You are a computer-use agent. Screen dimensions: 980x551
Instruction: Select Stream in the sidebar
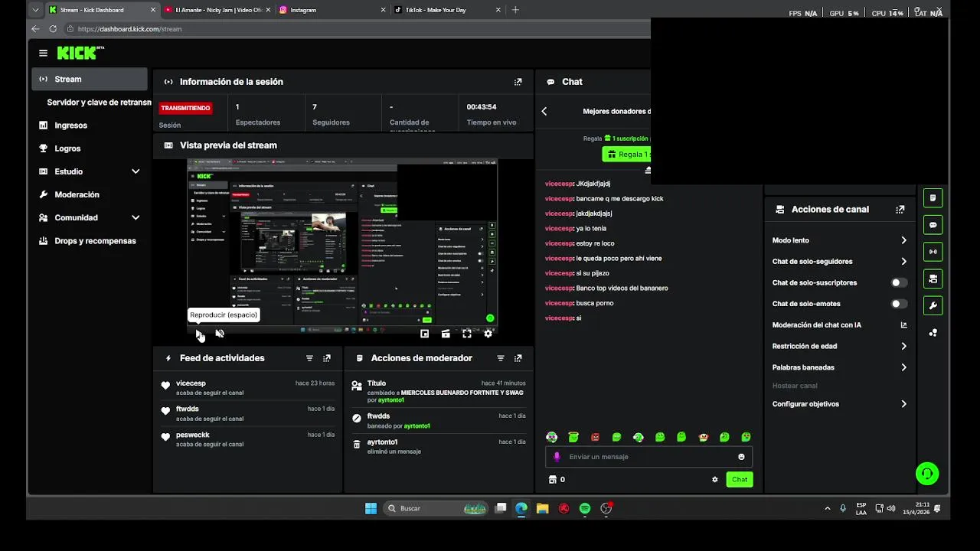click(x=90, y=79)
